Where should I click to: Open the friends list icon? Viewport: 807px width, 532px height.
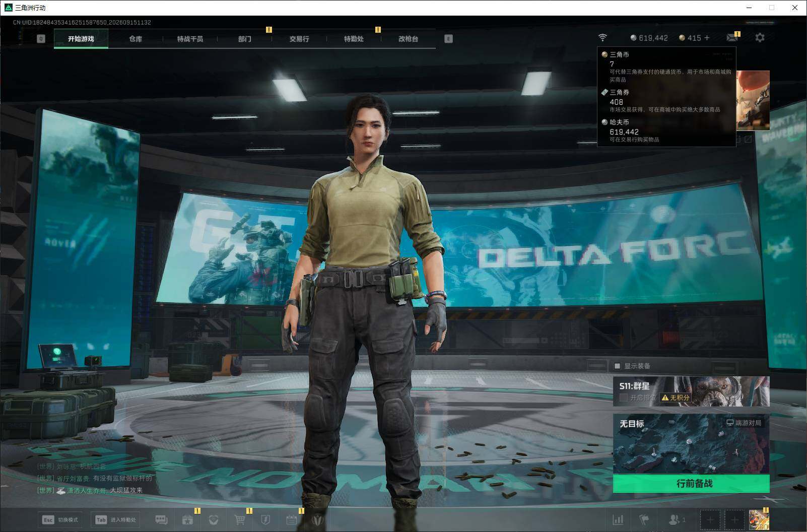click(677, 519)
